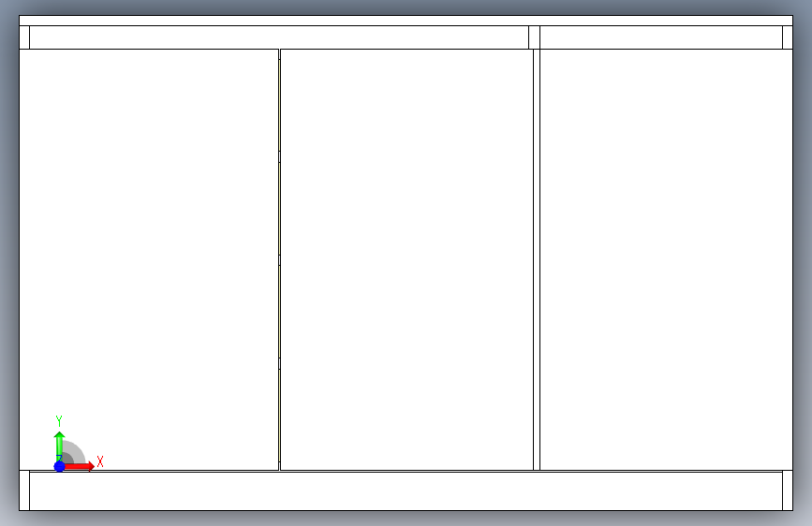Select the narrow vertical divider right of center
Screen dimensions: 812x526
[x=537, y=259]
